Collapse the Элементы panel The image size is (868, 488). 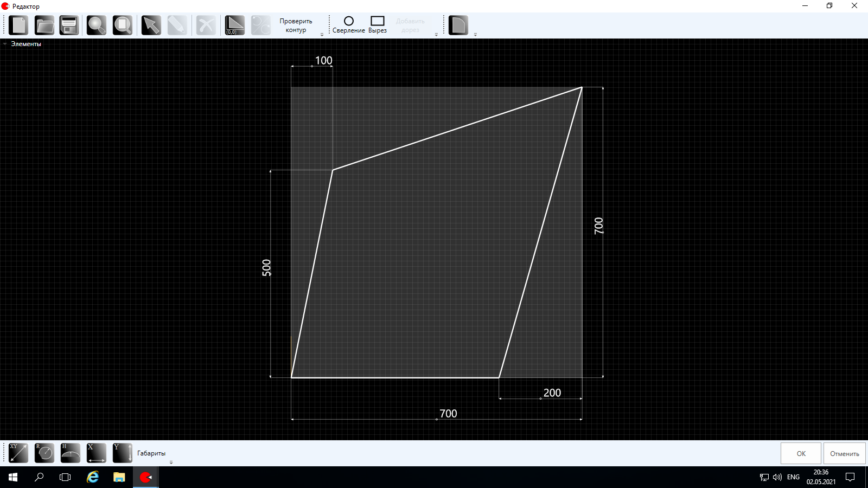click(x=5, y=44)
